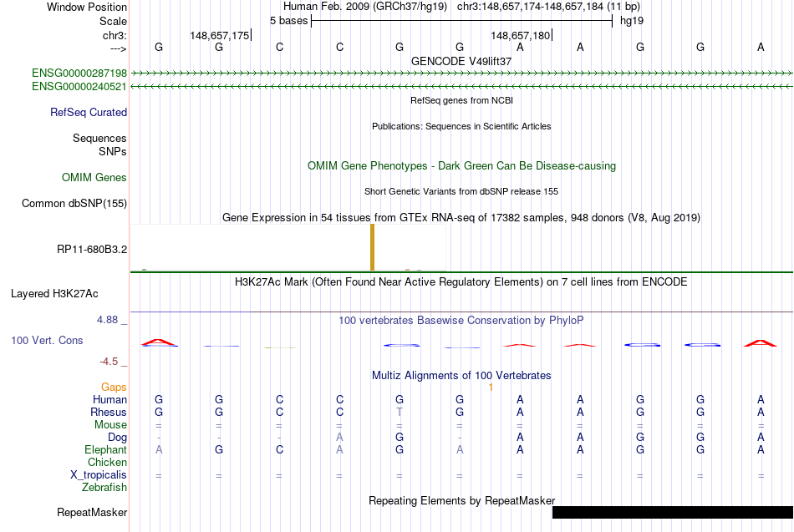Click the RepeatMasker track label

tap(92, 513)
